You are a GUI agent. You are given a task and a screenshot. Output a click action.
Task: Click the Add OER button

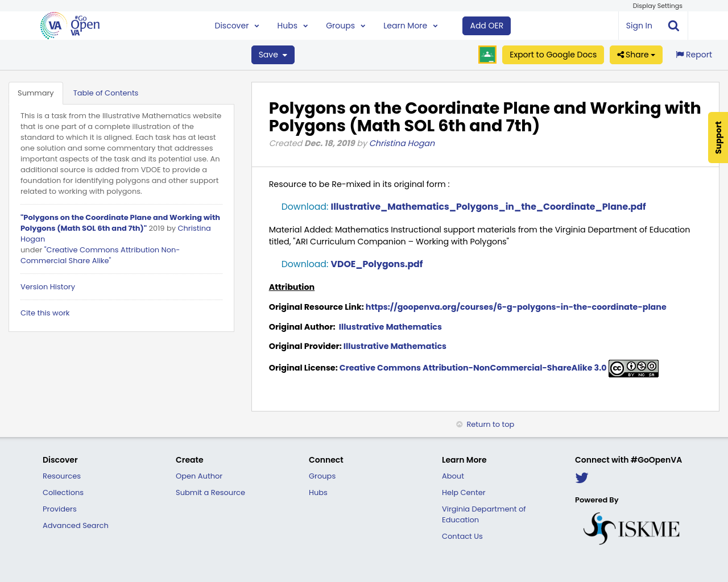(486, 25)
